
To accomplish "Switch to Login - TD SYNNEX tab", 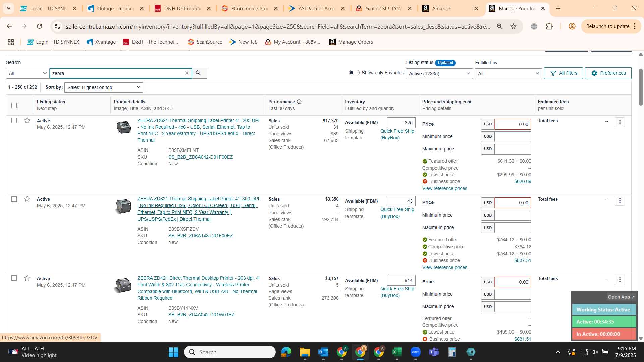I will pyautogui.click(x=48, y=9).
